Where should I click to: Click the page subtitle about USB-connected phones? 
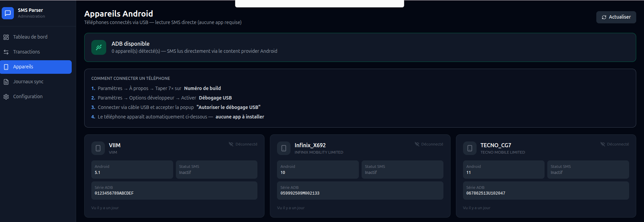163,23
